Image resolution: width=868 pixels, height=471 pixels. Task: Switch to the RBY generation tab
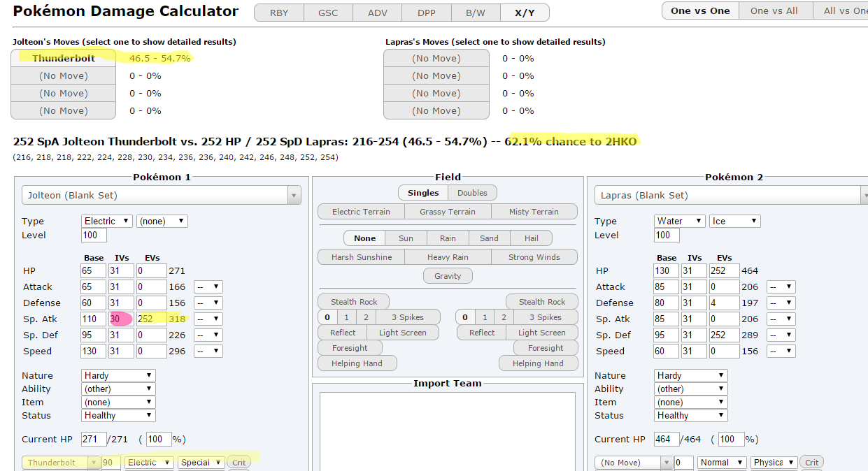[x=278, y=13]
